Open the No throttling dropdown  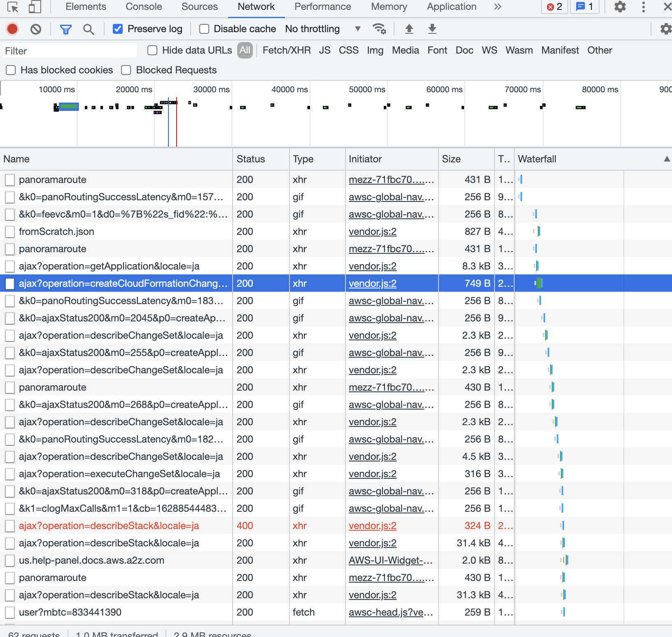(x=323, y=29)
